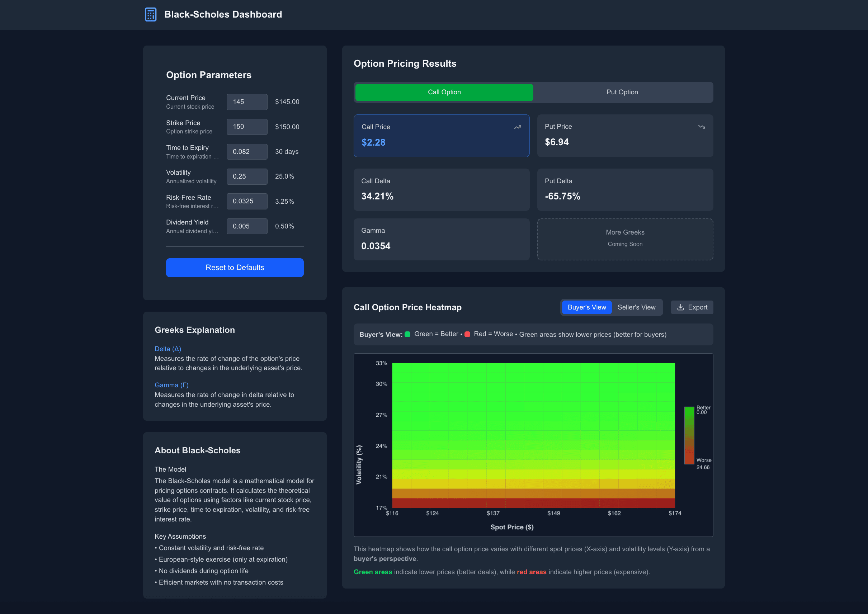The height and width of the screenshot is (614, 868).
Task: Click the Volatility input field showing 0.25
Action: (247, 176)
